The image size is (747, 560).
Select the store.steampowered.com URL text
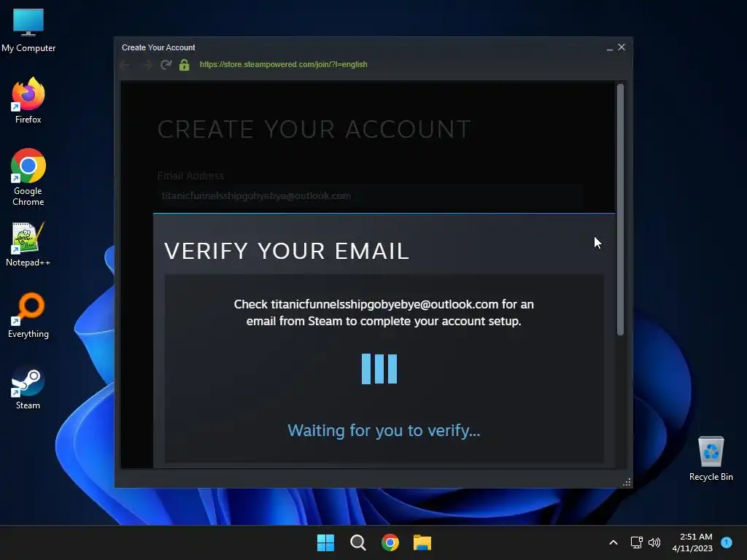click(x=284, y=64)
